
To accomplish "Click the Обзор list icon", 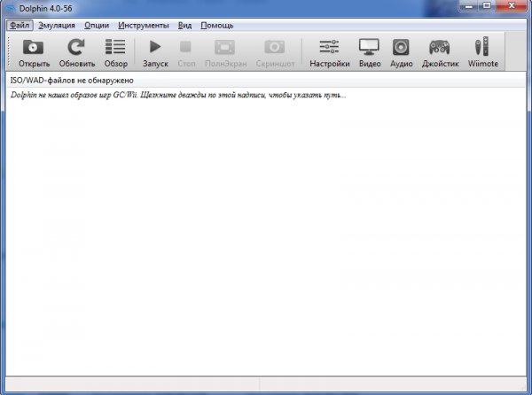I will tap(115, 47).
